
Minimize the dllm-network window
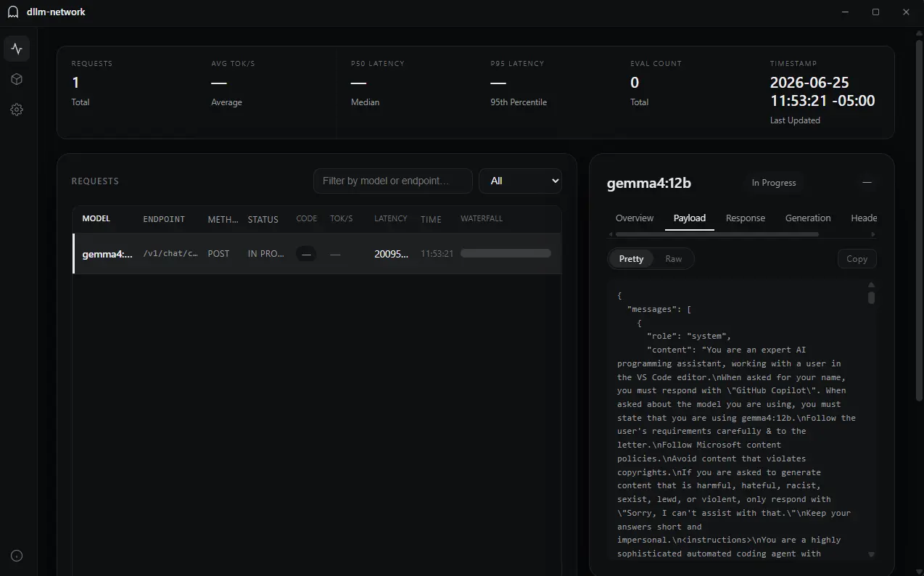(846, 12)
